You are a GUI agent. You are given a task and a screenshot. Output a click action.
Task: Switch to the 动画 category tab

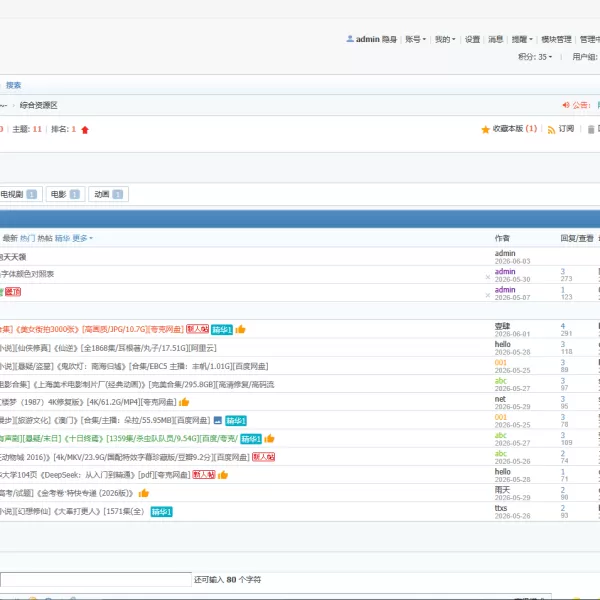[x=109, y=194]
